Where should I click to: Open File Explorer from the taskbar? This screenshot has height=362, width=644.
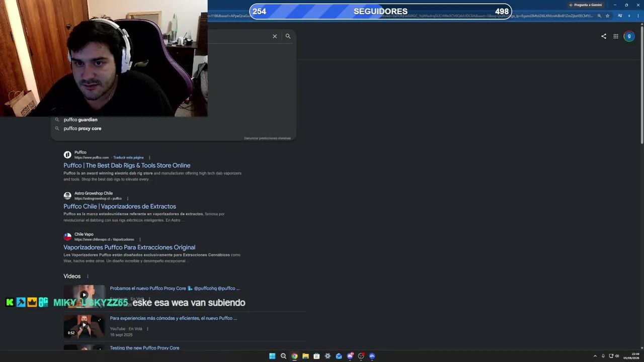305,356
